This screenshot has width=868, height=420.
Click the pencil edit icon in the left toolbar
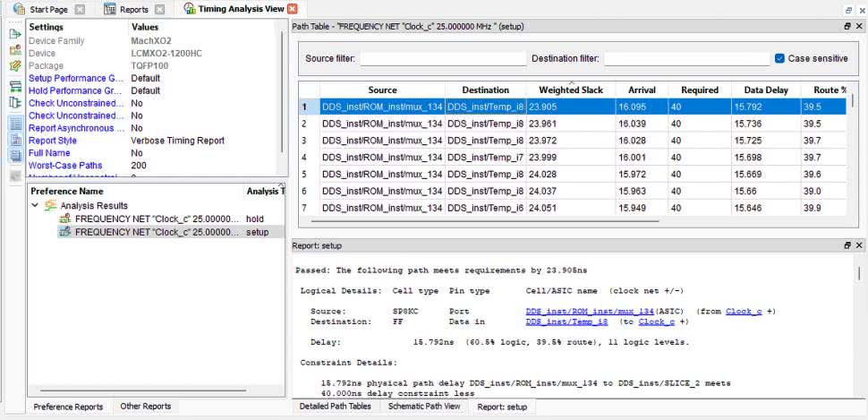point(15,66)
